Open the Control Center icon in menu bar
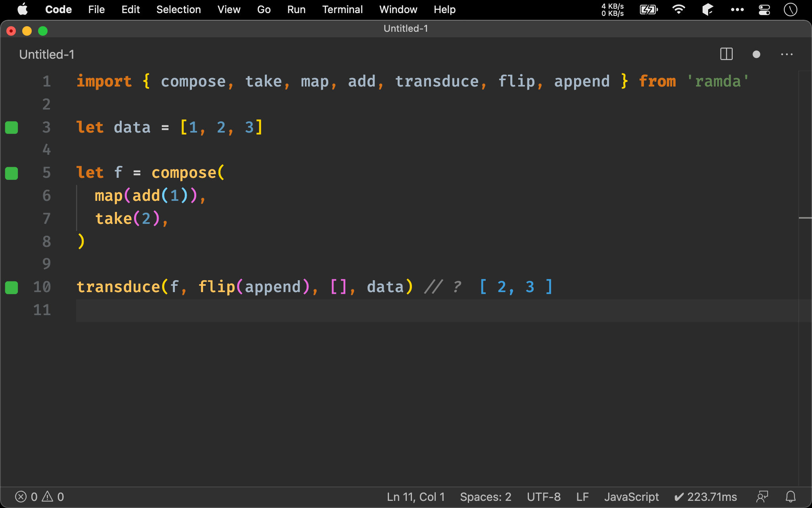 click(x=766, y=10)
